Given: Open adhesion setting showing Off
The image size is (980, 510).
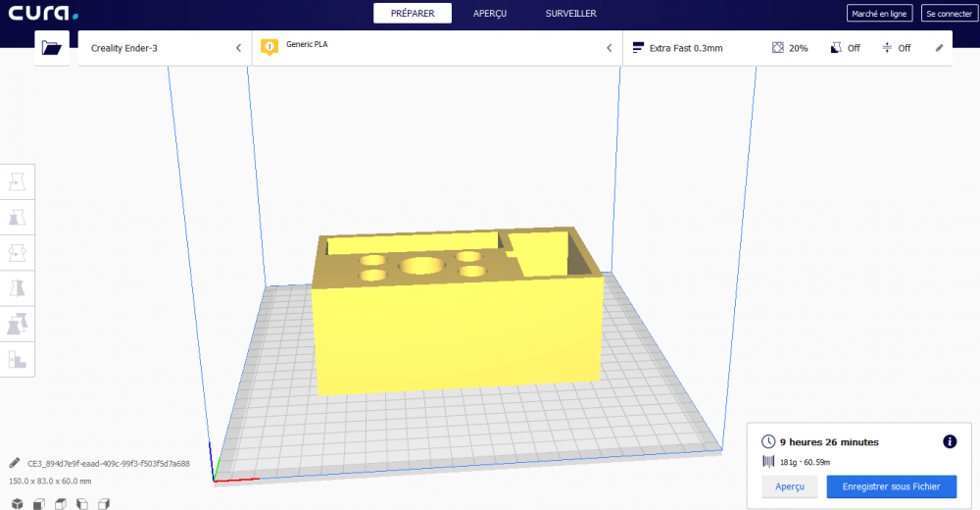Looking at the screenshot, I should click(896, 47).
